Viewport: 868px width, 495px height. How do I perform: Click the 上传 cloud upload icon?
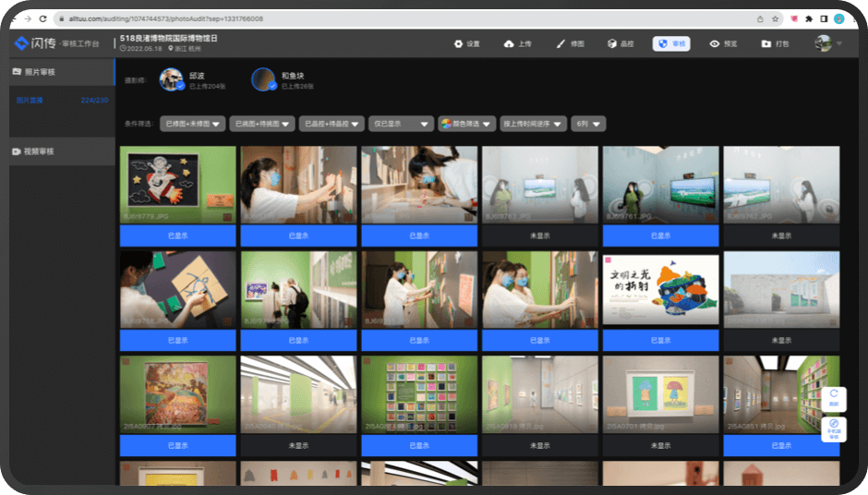point(517,43)
